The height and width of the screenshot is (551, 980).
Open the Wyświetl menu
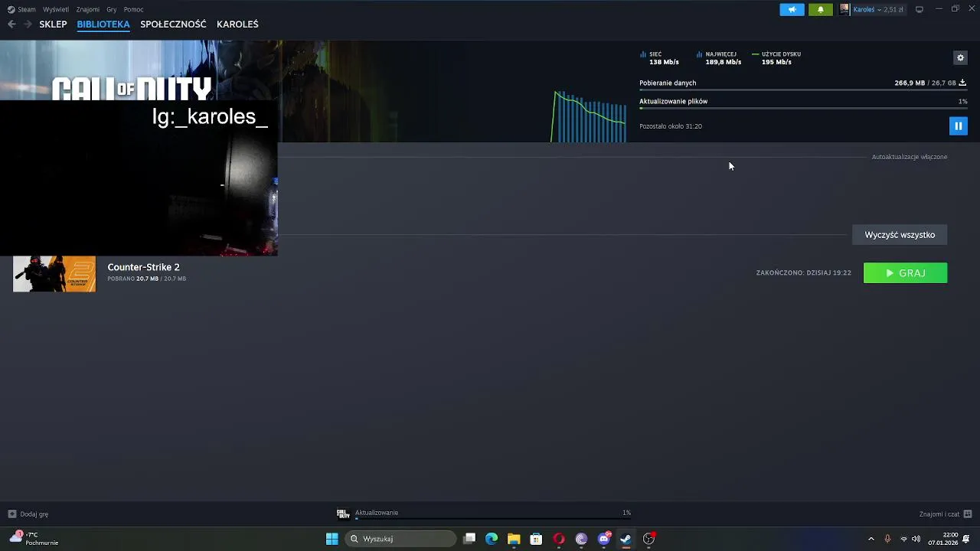[56, 9]
